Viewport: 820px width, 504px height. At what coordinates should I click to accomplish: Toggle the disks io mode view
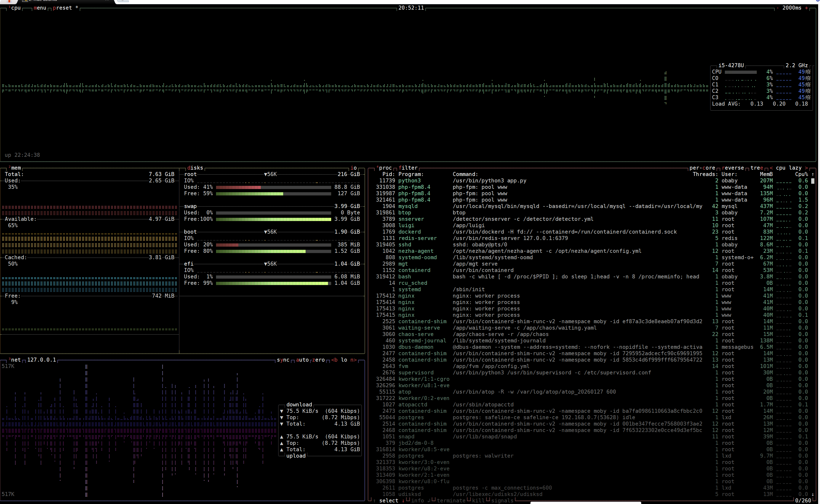point(354,168)
